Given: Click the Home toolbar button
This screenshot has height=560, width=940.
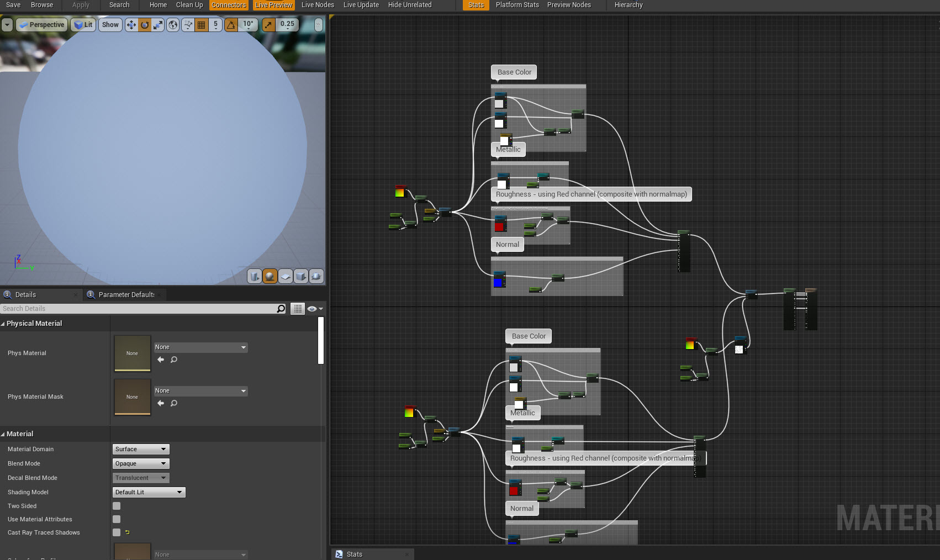Looking at the screenshot, I should click(x=158, y=5).
